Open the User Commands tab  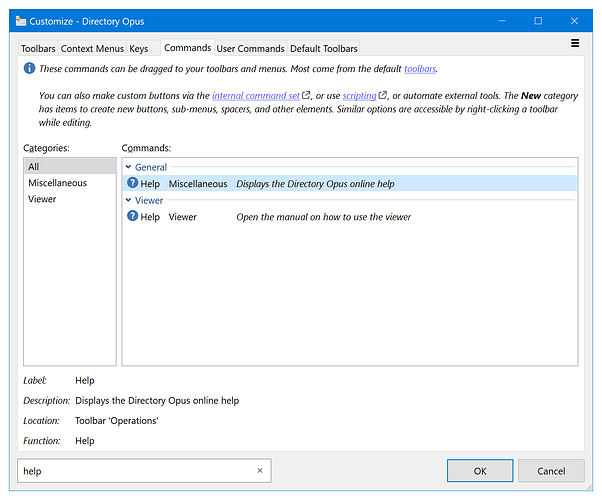(250, 48)
